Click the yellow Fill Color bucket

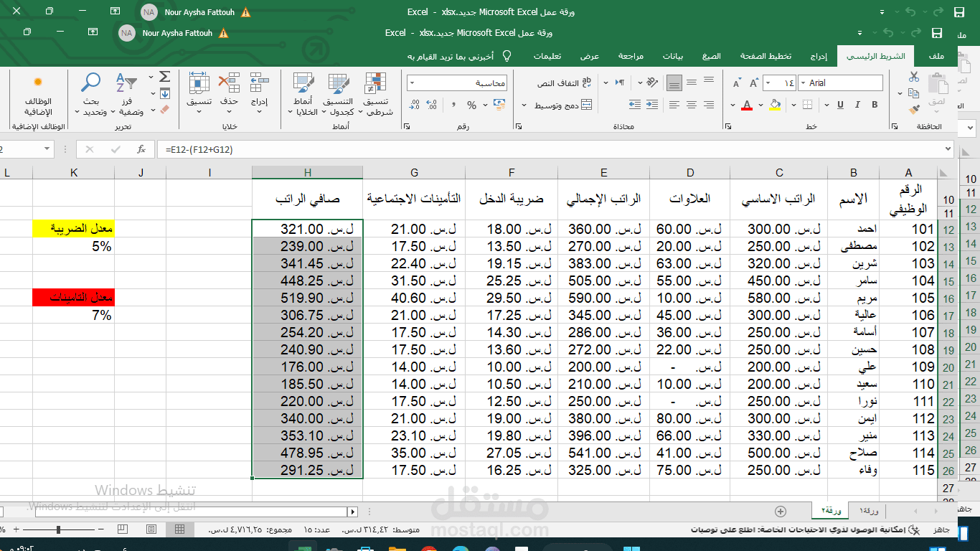coord(774,105)
